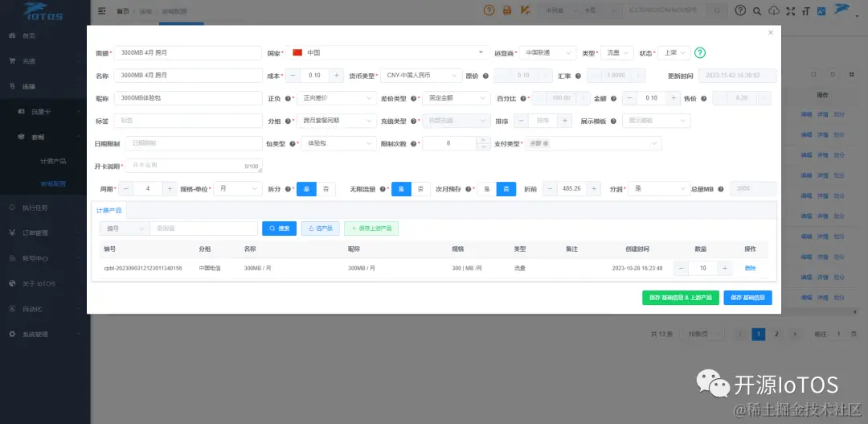The height and width of the screenshot is (424, 868).
Task: Open the 正负 dropdown showing 正向差价
Action: pyautogui.click(x=337, y=98)
